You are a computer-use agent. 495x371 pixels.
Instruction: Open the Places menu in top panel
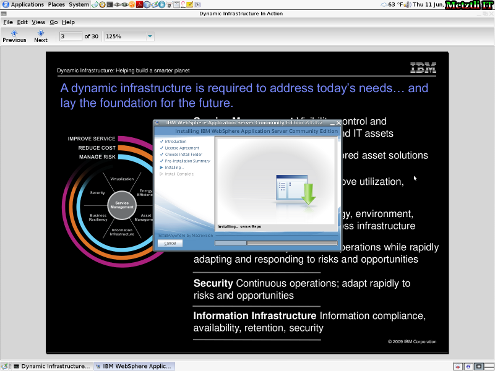(56, 4)
